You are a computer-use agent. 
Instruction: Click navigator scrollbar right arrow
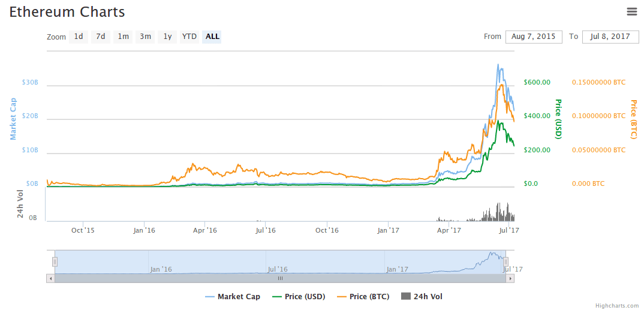[510, 278]
